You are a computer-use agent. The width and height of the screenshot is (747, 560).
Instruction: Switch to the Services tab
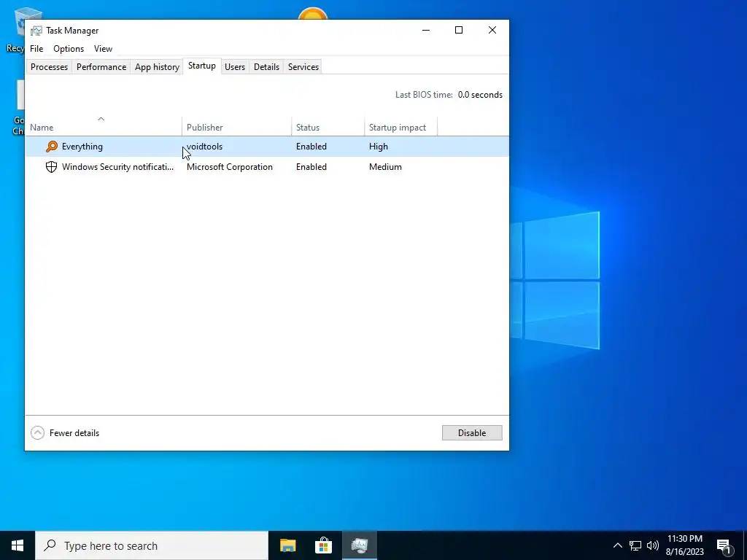point(303,67)
